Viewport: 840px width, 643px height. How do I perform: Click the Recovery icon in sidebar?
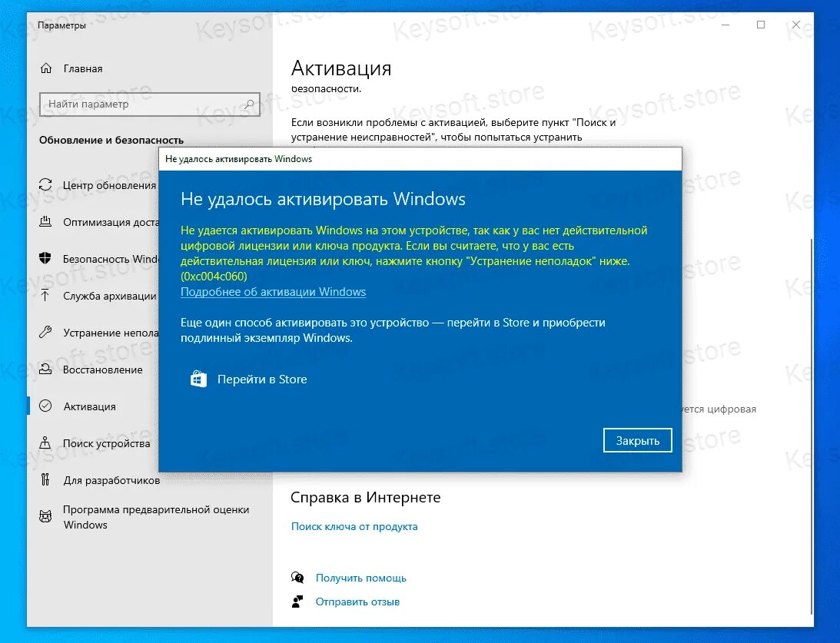(x=45, y=370)
